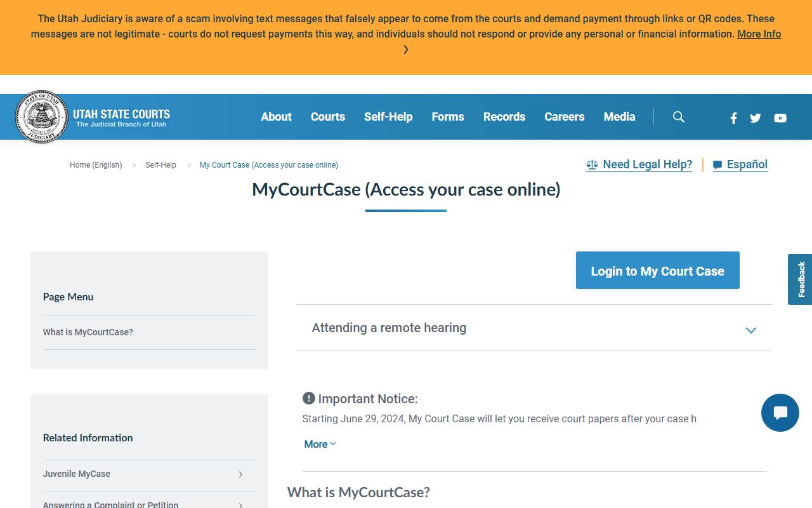Open Answering a Complaint or Petition link

[x=110, y=505]
